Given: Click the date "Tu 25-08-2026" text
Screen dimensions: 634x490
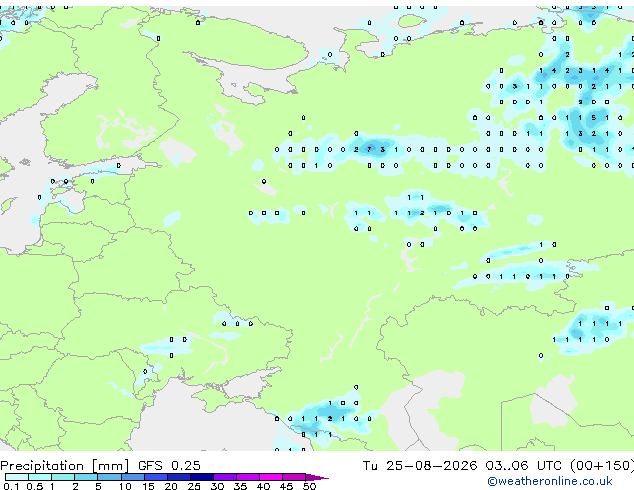Looking at the screenshot, I should 420,466.
